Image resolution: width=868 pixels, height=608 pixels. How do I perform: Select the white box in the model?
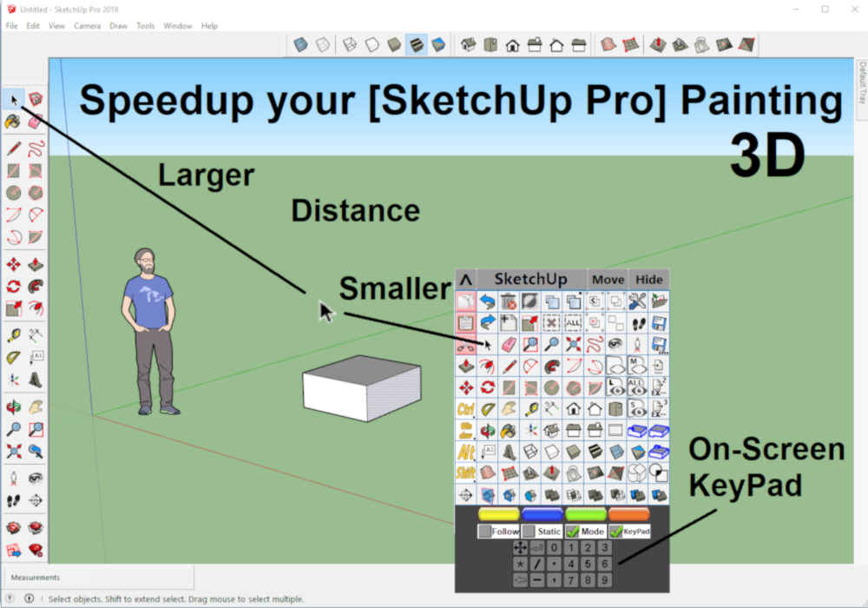coord(362,389)
